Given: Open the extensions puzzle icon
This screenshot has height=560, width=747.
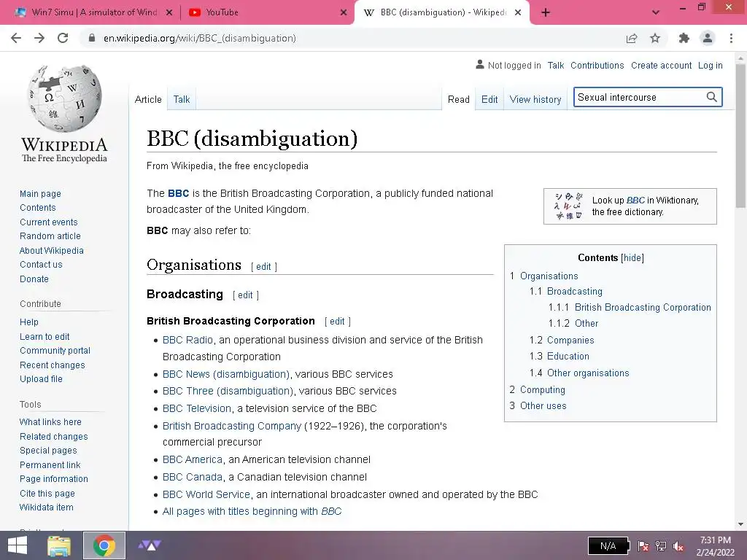Looking at the screenshot, I should pos(684,38).
